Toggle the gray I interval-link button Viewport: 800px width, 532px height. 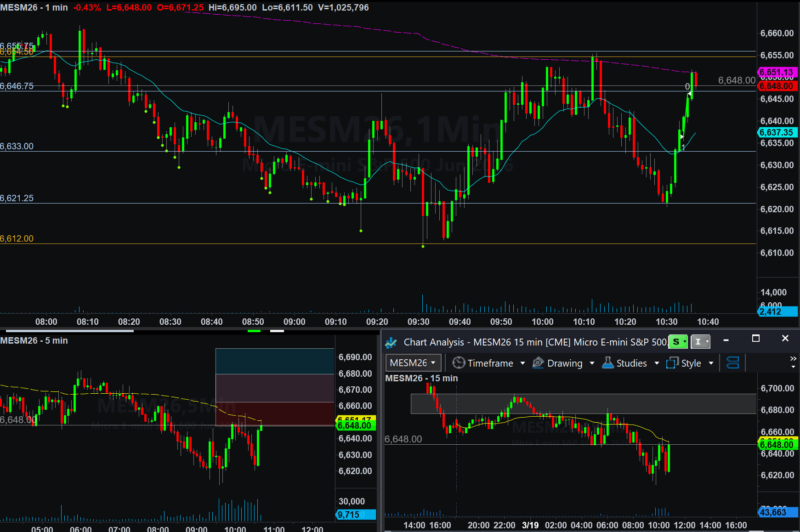[700, 342]
